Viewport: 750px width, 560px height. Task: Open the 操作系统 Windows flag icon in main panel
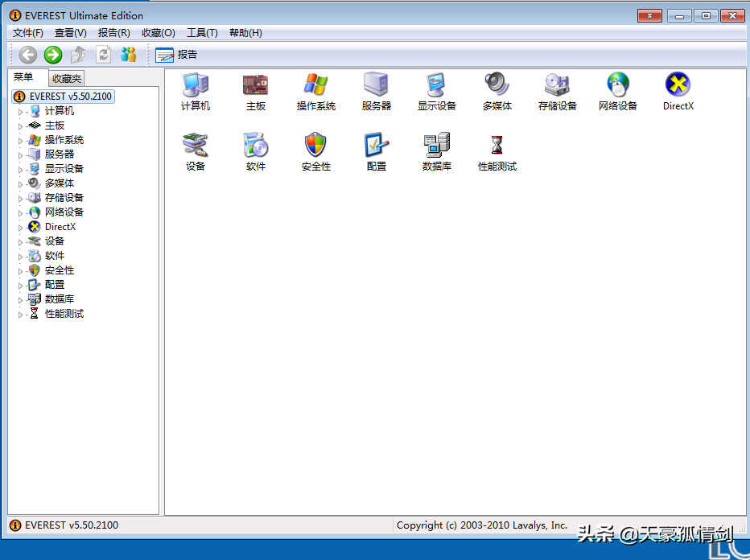[x=315, y=85]
